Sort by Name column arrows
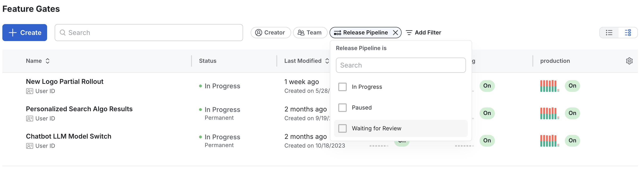This screenshot has height=170, width=644. 48,61
